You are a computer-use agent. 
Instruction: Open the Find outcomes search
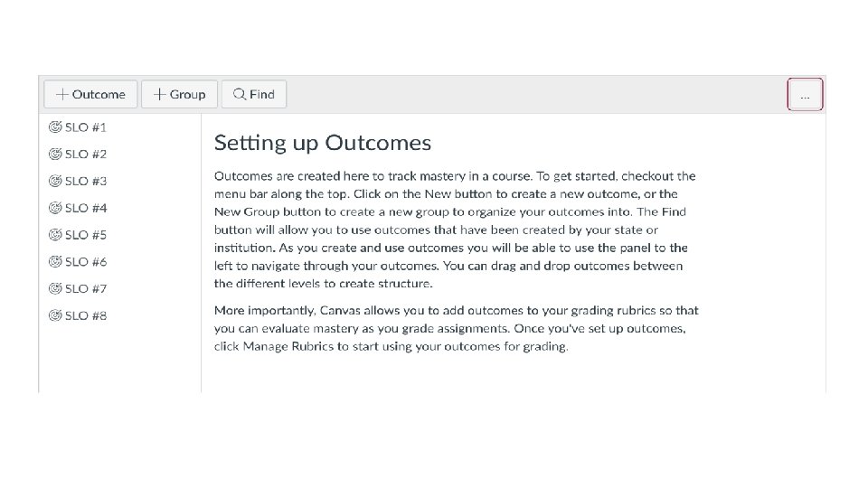tap(254, 95)
